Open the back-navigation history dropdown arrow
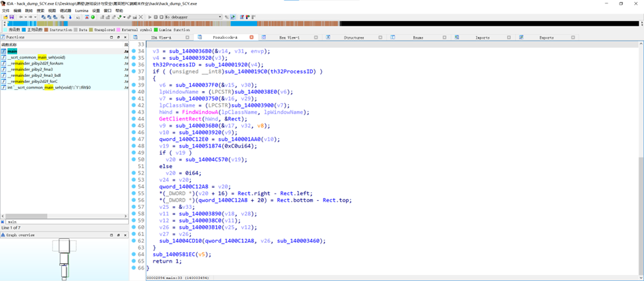Image resolution: width=644 pixels, height=281 pixels. click(x=25, y=17)
